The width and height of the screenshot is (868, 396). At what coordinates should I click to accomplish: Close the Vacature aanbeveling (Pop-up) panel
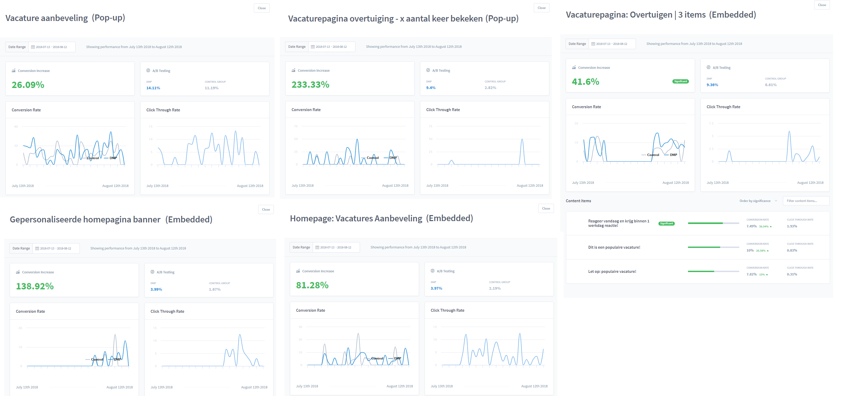coord(262,8)
